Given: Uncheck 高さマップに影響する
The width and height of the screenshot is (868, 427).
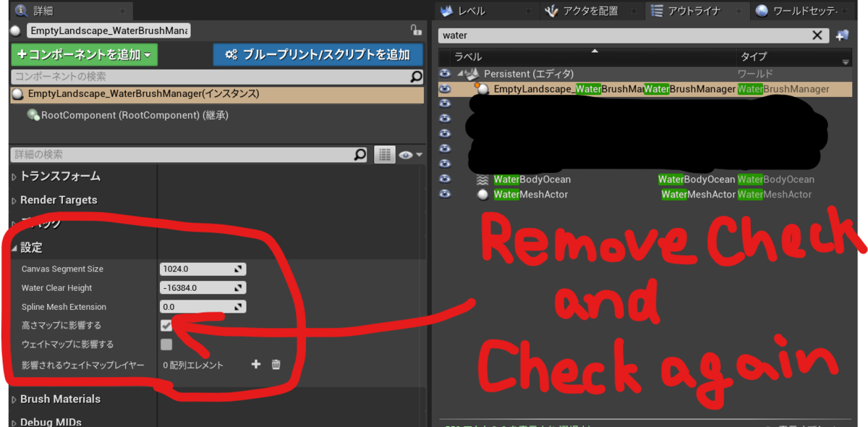Looking at the screenshot, I should (x=166, y=326).
